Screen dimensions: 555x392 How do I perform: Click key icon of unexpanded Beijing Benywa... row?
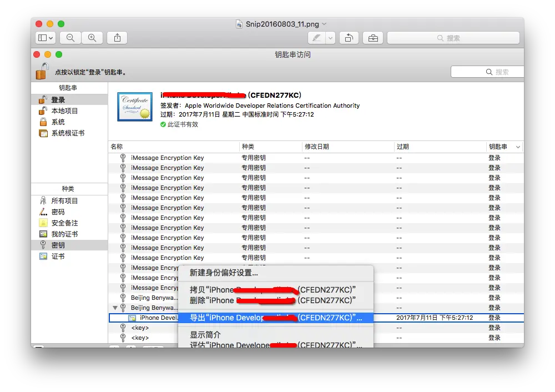(x=123, y=298)
